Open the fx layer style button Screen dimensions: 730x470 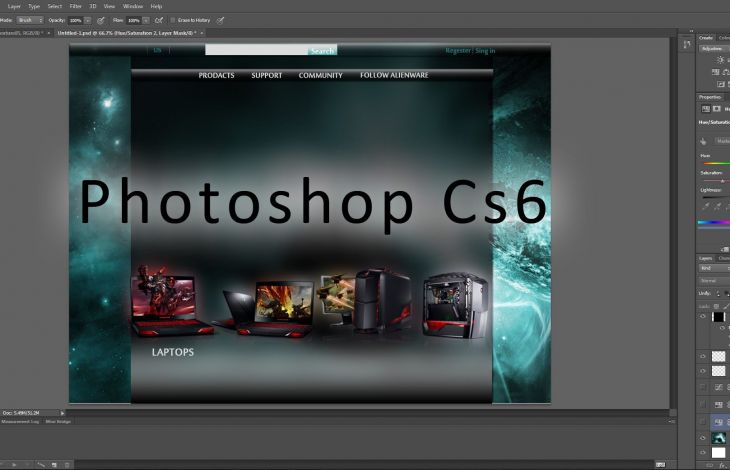click(x=722, y=465)
